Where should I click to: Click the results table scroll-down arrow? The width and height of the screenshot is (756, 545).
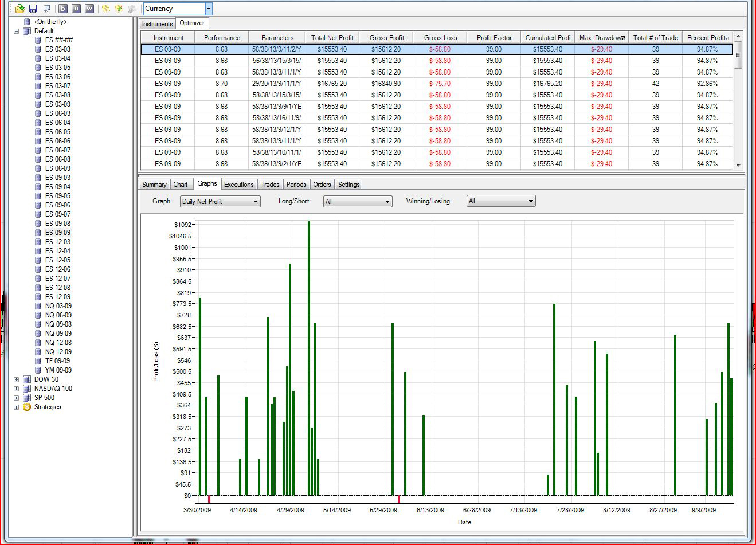coord(738,165)
